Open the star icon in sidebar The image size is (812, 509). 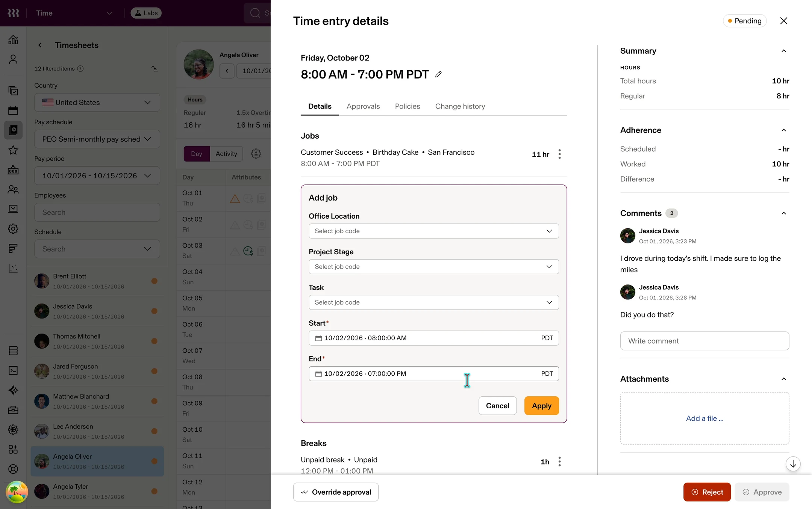(13, 150)
